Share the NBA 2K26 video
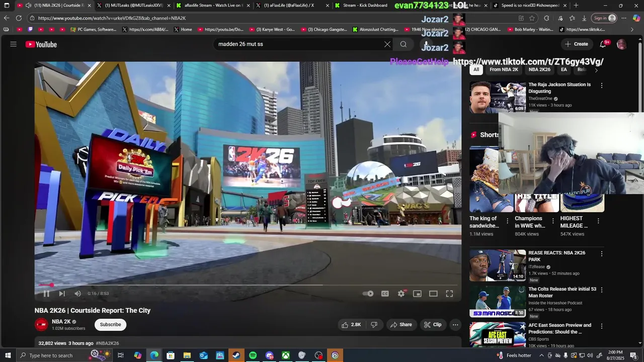Screen dimensions: 644x362 [x=401, y=325]
